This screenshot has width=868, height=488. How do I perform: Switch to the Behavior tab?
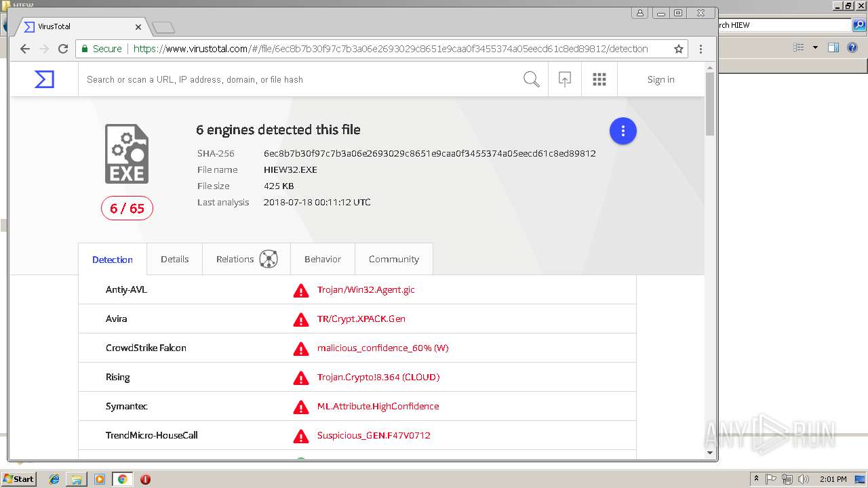point(323,259)
